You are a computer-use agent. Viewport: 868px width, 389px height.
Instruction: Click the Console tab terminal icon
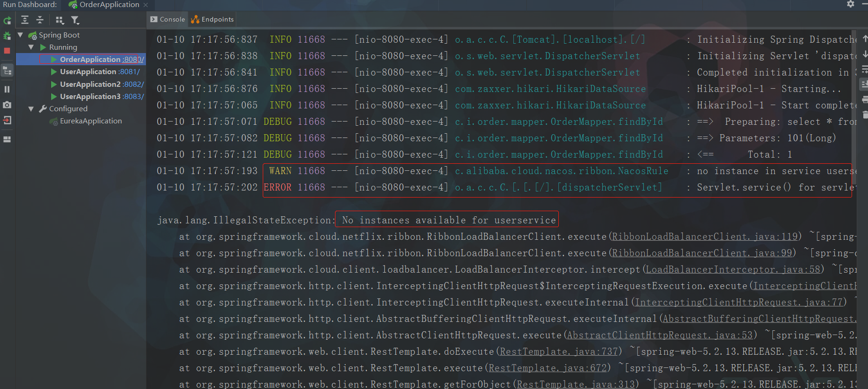pos(154,19)
